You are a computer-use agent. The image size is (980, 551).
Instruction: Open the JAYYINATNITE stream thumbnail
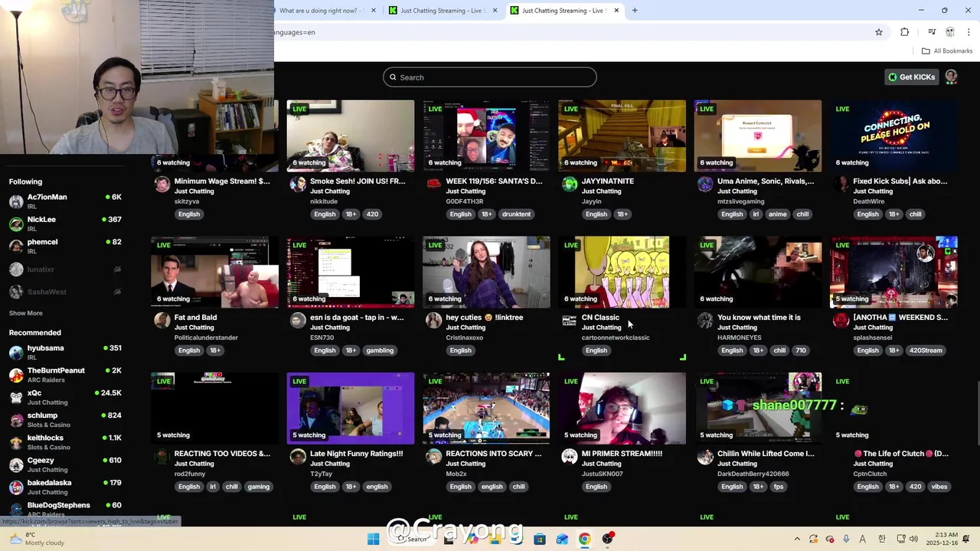click(622, 135)
